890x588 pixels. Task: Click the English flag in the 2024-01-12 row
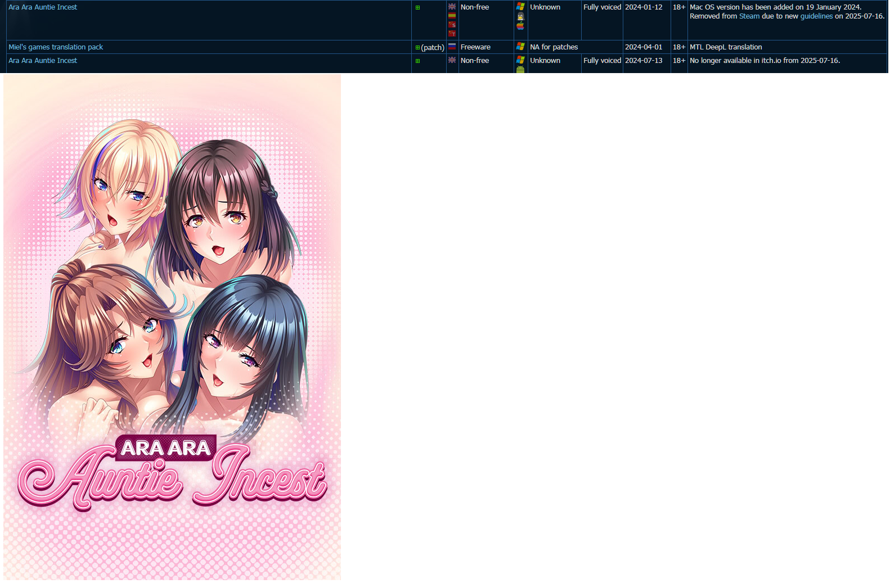452,7
